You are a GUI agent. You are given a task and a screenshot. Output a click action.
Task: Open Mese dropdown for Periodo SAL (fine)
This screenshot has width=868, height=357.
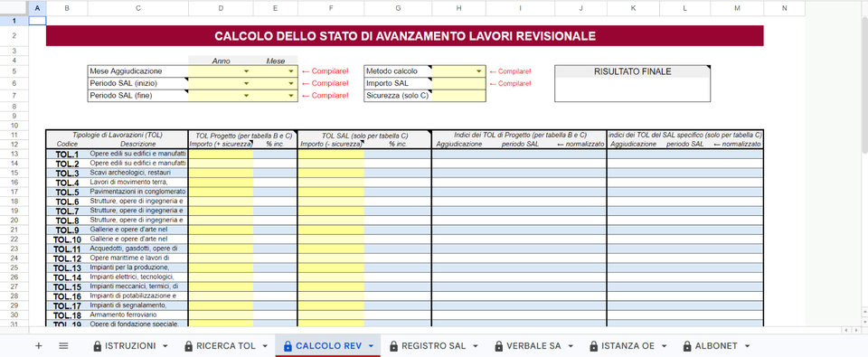click(291, 96)
